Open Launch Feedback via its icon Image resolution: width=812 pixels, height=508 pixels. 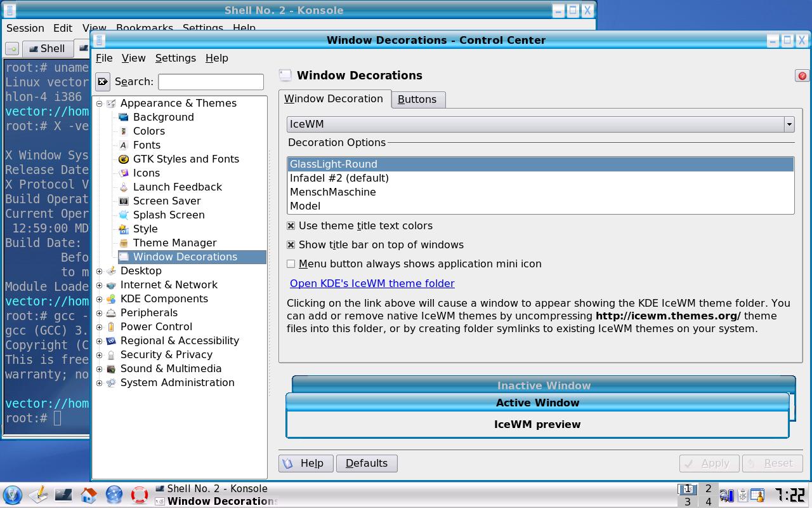point(124,187)
